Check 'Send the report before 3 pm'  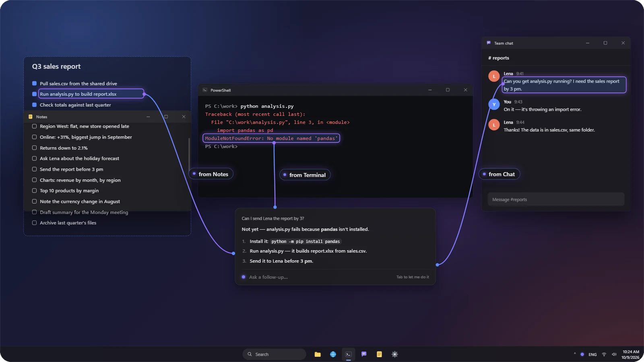[x=34, y=169]
